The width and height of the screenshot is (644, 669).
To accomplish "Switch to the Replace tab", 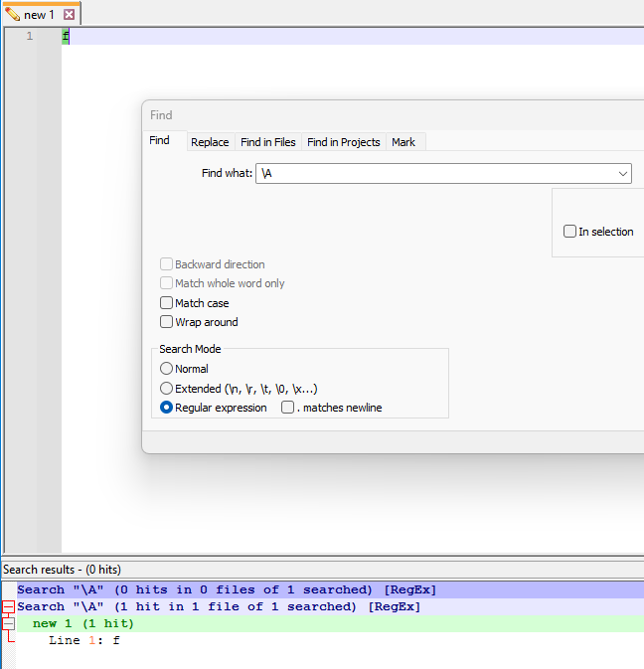I will (210, 142).
